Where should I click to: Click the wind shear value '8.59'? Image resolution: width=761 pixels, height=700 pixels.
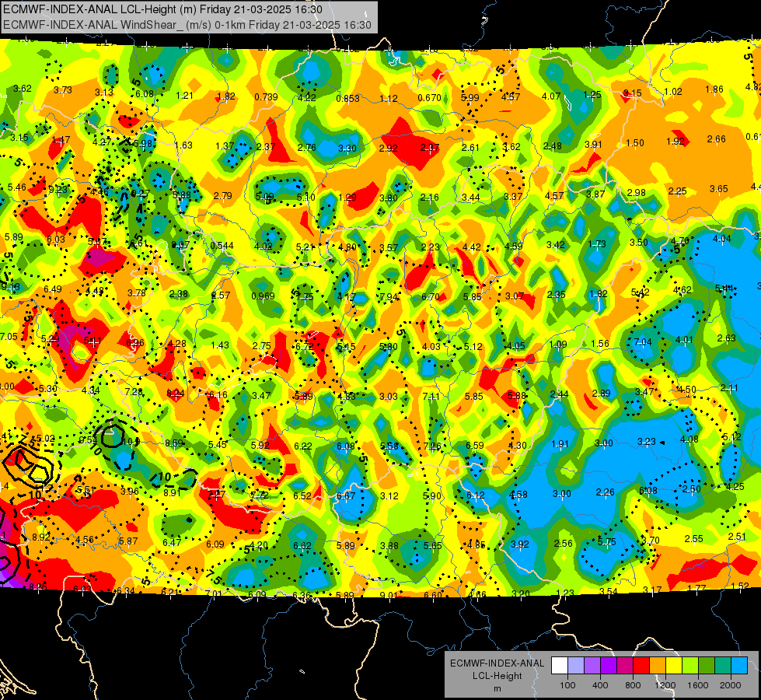pyautogui.click(x=174, y=443)
